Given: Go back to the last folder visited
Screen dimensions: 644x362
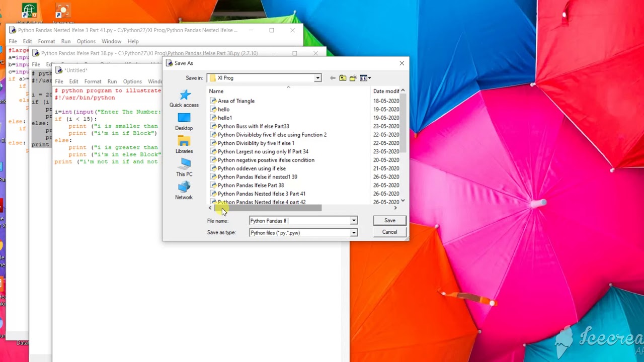Looking at the screenshot, I should click(x=333, y=78).
